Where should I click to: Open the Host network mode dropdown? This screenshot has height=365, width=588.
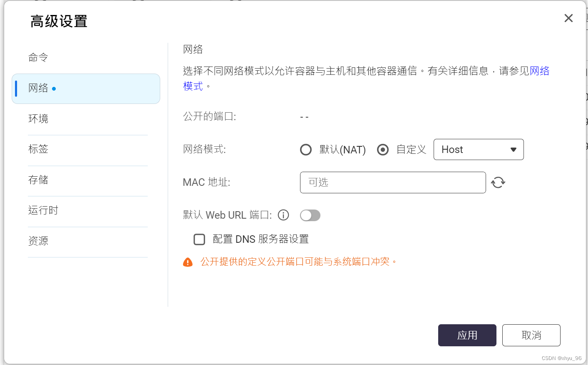tap(479, 149)
